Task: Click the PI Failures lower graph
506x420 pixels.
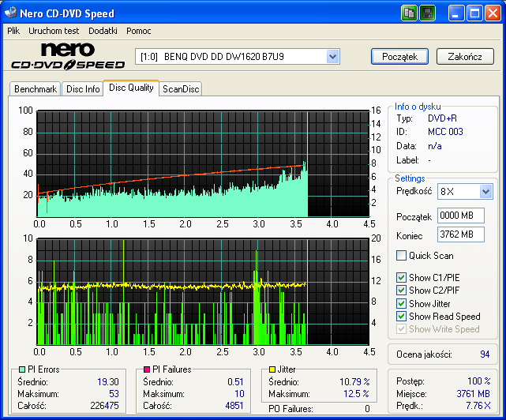Action: [203, 292]
